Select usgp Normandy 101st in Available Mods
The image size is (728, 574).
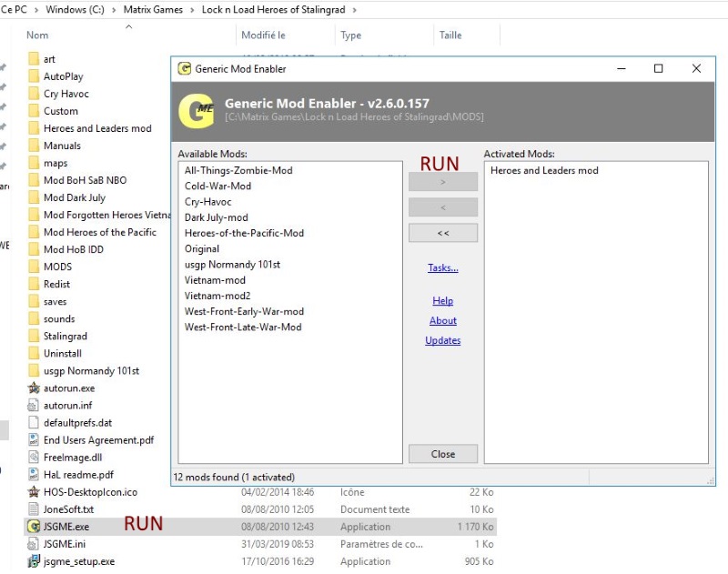(x=233, y=265)
